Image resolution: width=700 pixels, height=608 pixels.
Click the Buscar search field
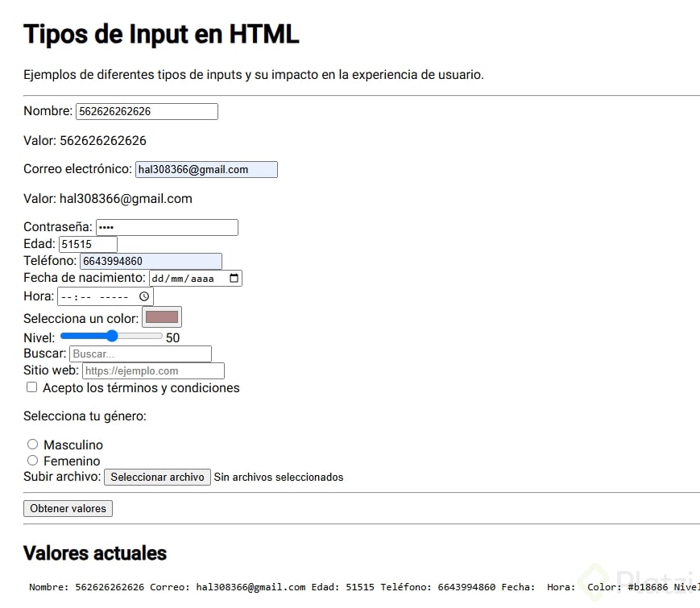(140, 354)
